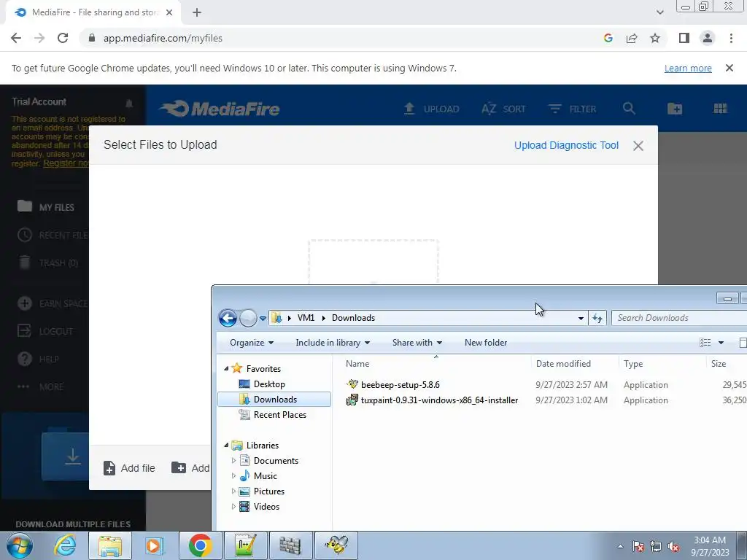Open the Share with menu

coord(417,343)
